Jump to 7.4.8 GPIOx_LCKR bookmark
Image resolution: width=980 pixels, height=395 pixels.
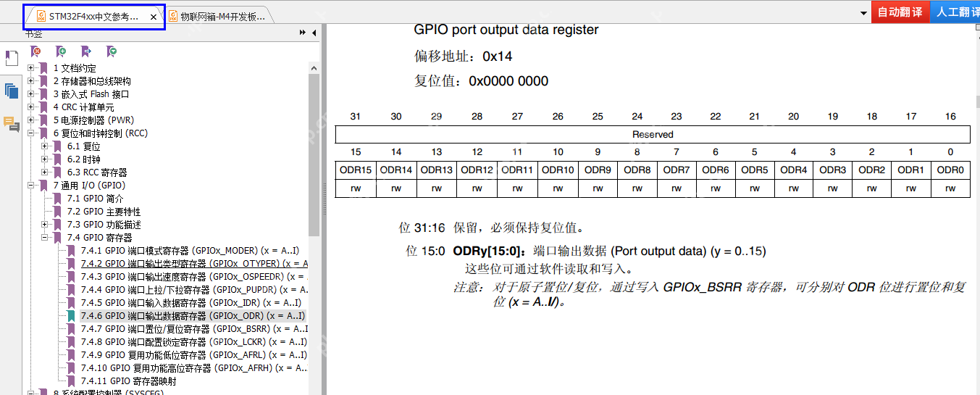(193, 342)
